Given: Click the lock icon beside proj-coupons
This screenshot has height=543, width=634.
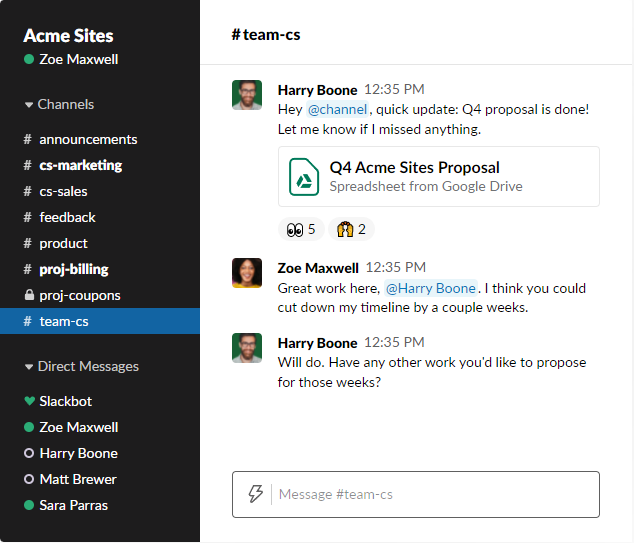Looking at the screenshot, I should click(x=29, y=295).
